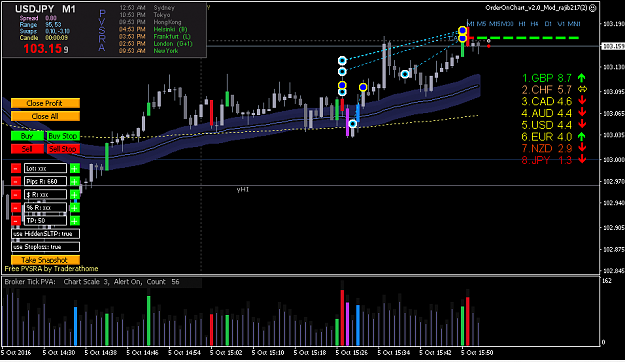Select the 1.GBP 8.7 strength row
Viewport: 625px width, 362px height.
tap(554, 78)
